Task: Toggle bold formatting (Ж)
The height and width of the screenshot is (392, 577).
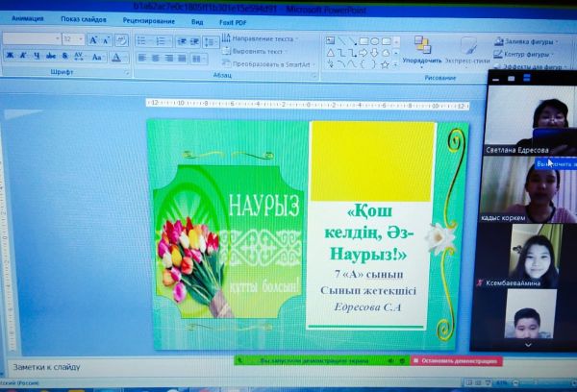Action: pyautogui.click(x=9, y=56)
